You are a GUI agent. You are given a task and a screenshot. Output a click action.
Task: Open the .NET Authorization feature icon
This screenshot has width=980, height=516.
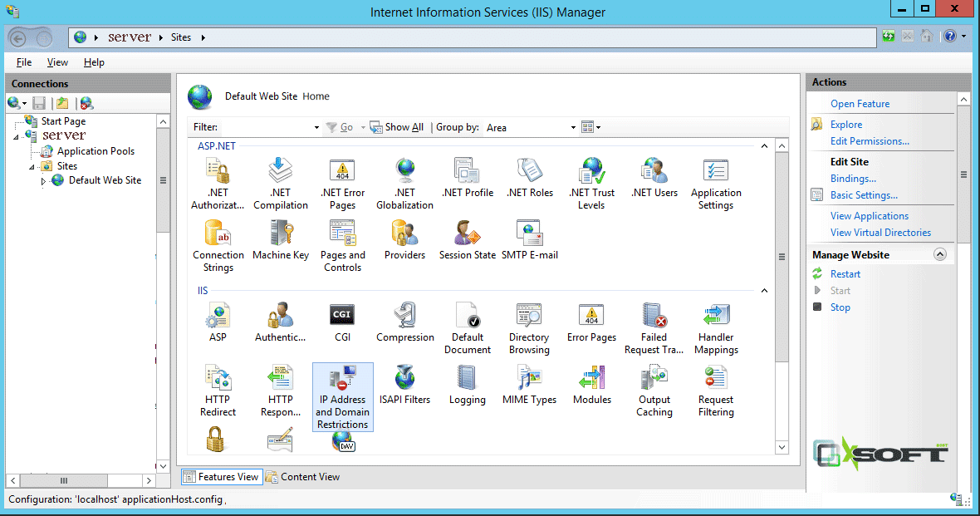click(x=218, y=184)
